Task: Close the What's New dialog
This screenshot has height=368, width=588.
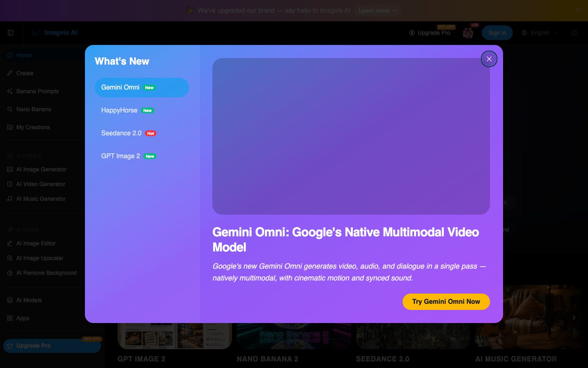Action: (x=489, y=59)
